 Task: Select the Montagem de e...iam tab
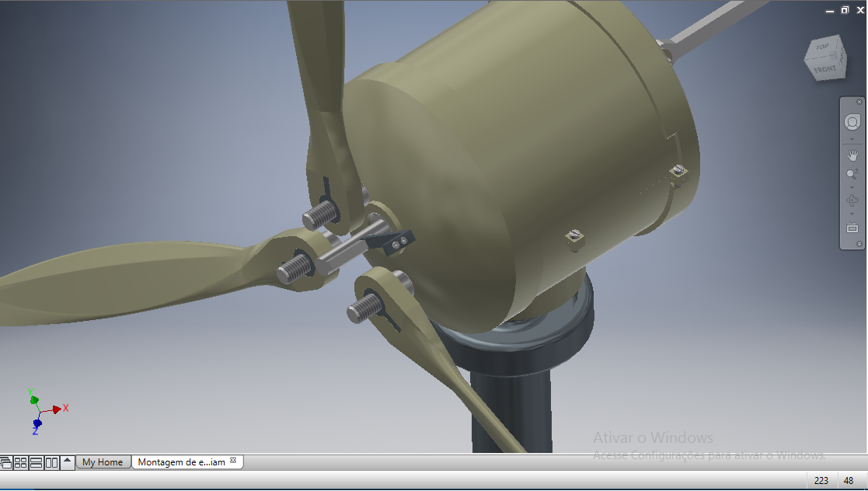click(x=182, y=461)
